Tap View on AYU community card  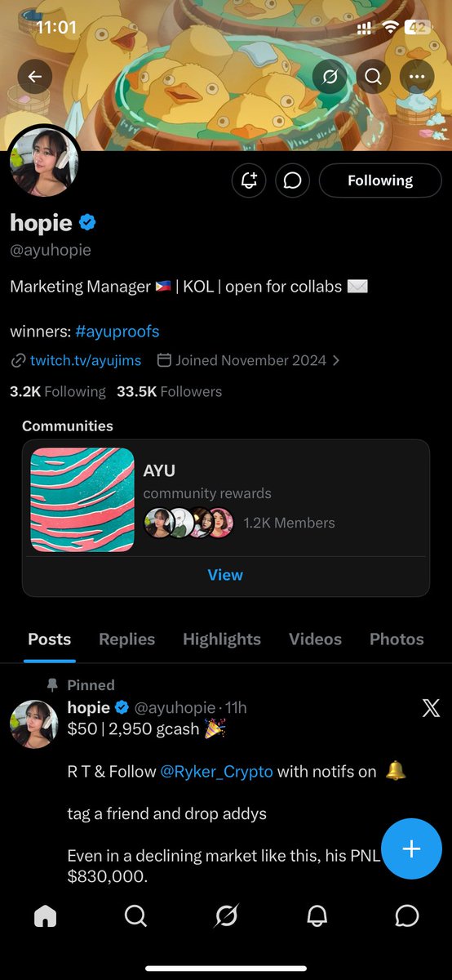(x=225, y=575)
